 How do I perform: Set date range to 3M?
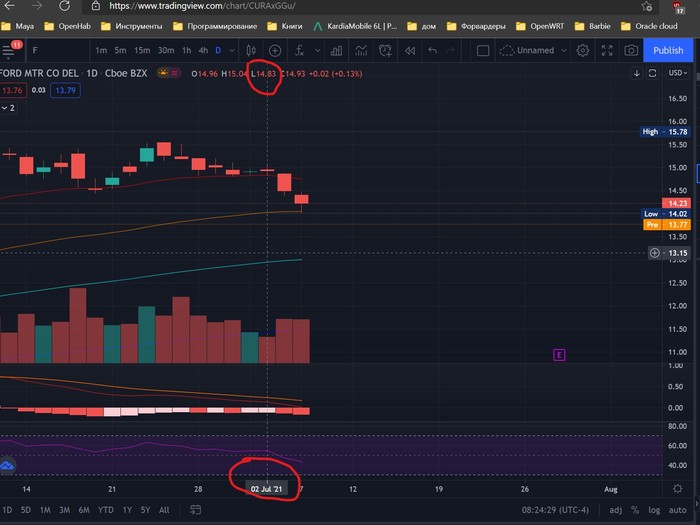[x=65, y=510]
